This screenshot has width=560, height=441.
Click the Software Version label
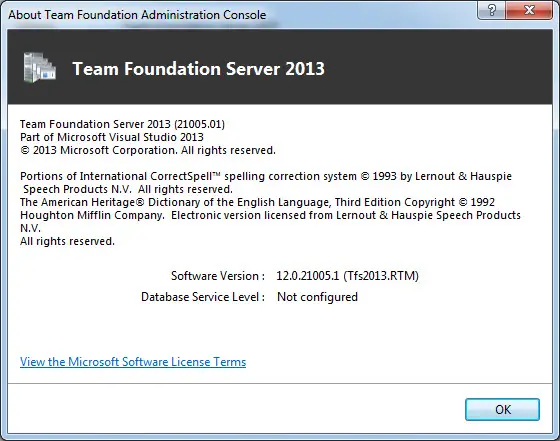click(x=218, y=276)
